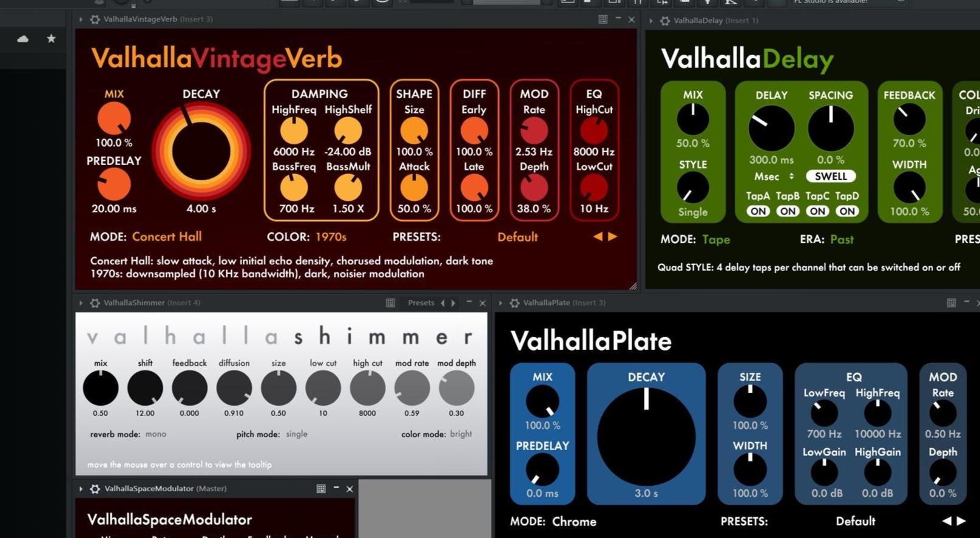Viewport: 980px width, 538px height.
Task: Click the cloud icon in left sidebar
Action: [23, 39]
